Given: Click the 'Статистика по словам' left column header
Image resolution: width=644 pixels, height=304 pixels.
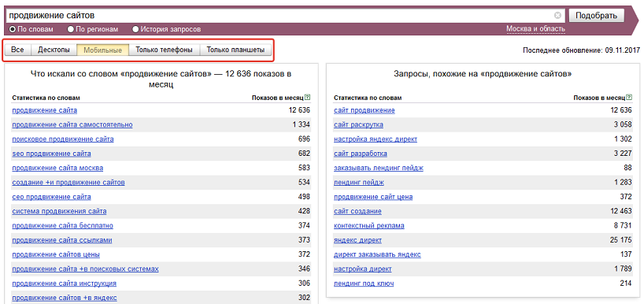Looking at the screenshot, I should point(46,98).
